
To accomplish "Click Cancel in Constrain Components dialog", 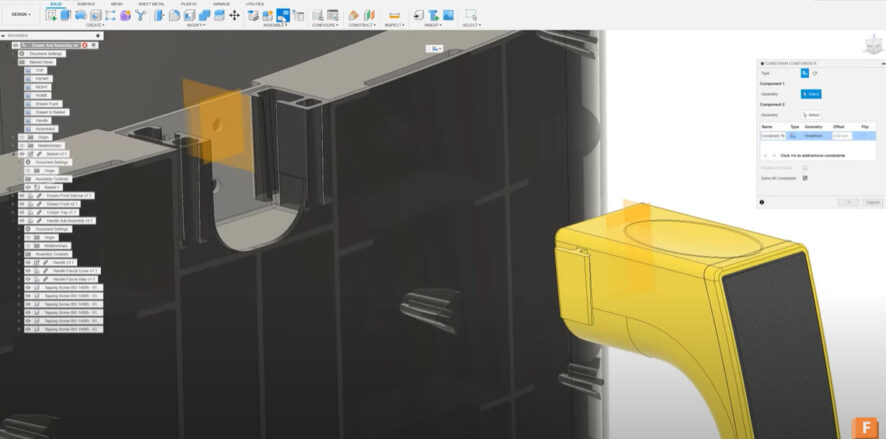I will pos(873,202).
